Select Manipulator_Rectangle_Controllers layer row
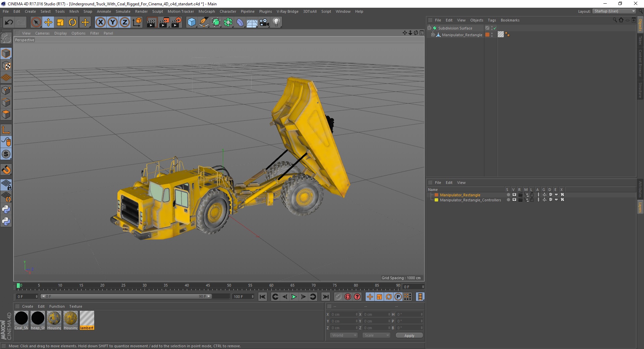644x349 pixels. point(470,200)
